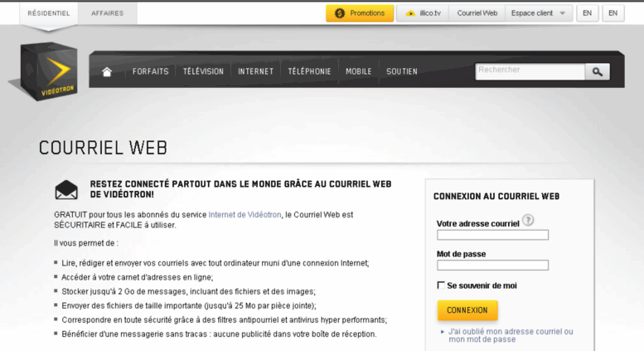The width and height of the screenshot is (644, 351).
Task: Click the 'Connexion au Courriel Web' heading
Action: [496, 197]
